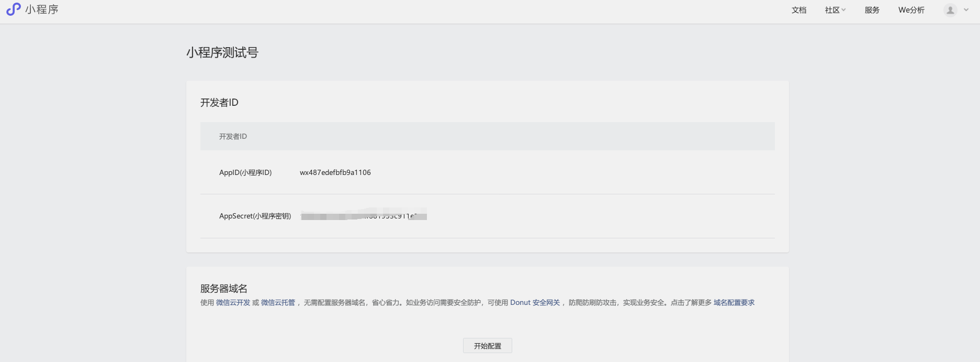Expand the 社区 dropdown menu

pyautogui.click(x=835, y=10)
